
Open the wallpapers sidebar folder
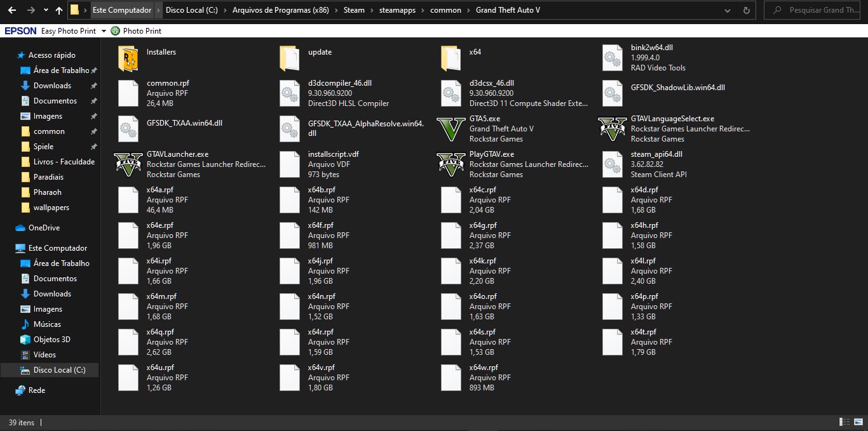click(x=51, y=208)
